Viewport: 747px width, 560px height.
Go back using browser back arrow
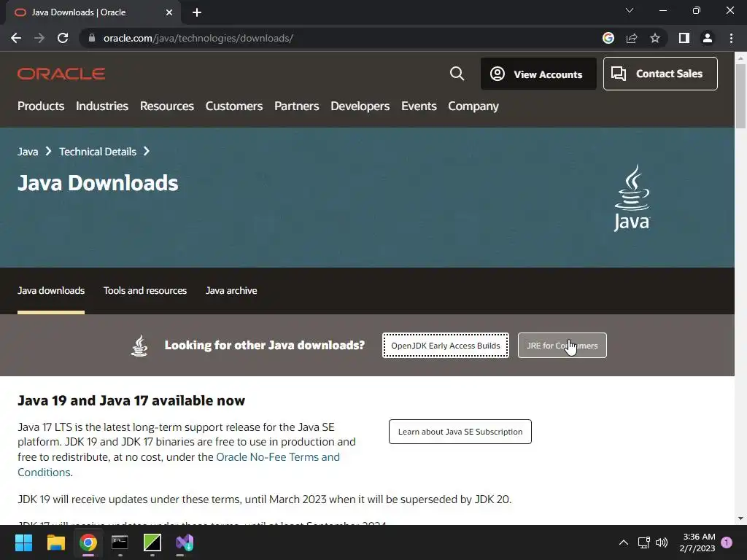click(16, 38)
